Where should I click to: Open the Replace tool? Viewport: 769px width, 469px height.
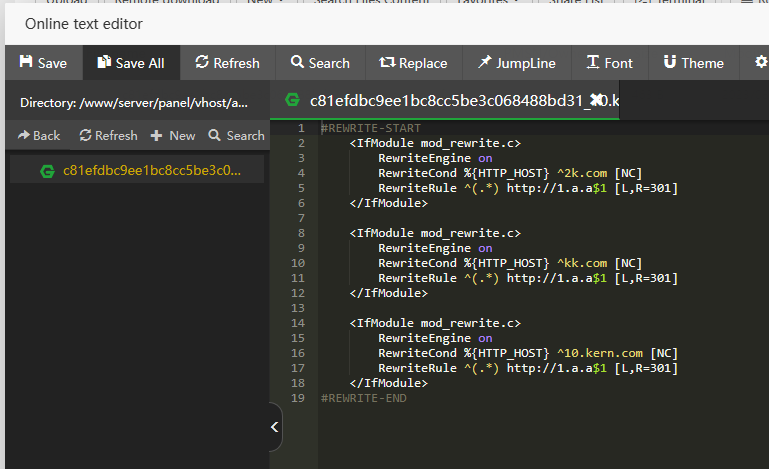coord(413,63)
